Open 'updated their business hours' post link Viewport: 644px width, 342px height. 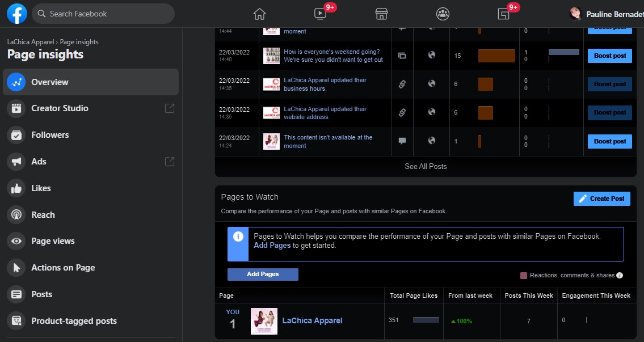[325, 84]
